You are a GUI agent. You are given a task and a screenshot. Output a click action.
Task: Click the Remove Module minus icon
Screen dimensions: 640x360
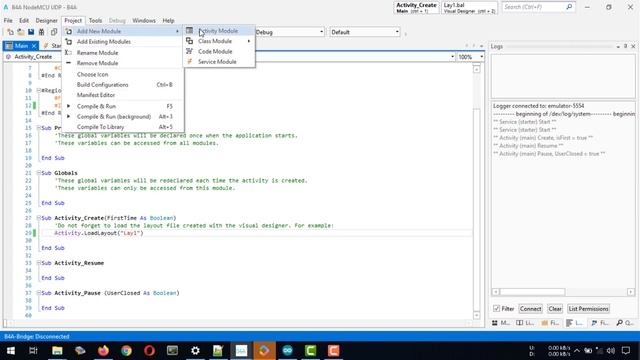point(69,63)
